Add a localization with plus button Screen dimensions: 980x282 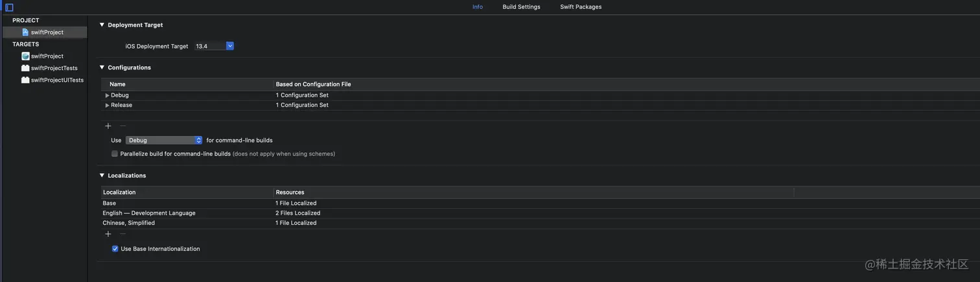(108, 234)
